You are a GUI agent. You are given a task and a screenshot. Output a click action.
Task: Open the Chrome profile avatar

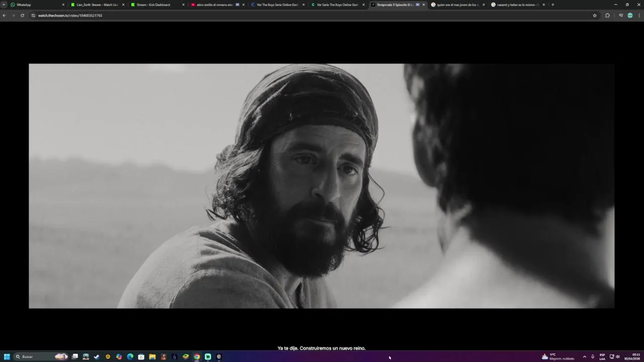click(630, 16)
